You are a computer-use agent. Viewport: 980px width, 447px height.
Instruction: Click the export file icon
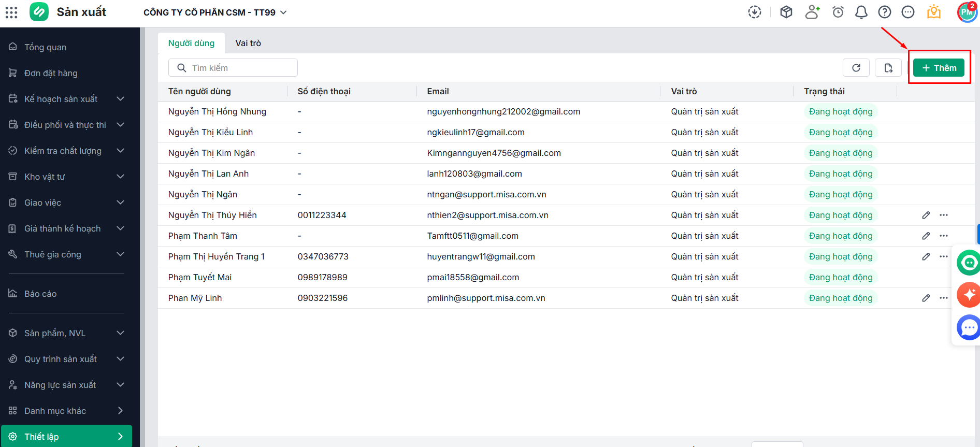click(888, 68)
